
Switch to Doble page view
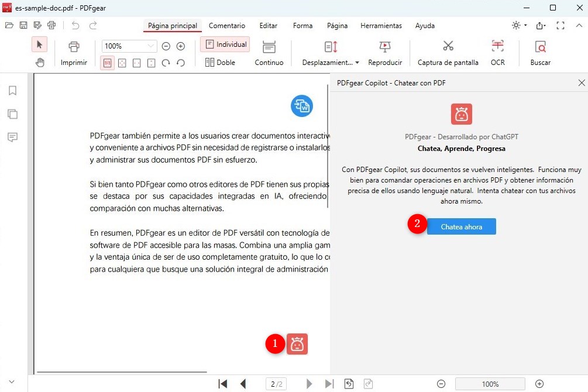point(220,62)
